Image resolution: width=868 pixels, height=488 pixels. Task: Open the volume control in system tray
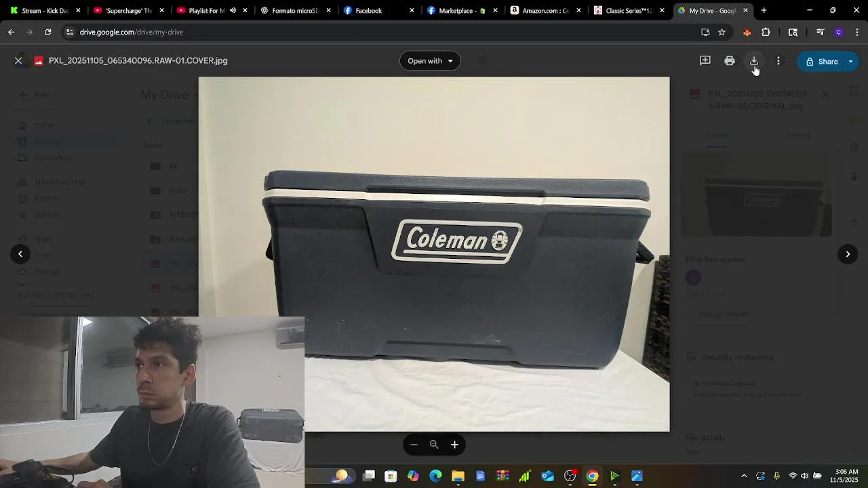pos(804,476)
